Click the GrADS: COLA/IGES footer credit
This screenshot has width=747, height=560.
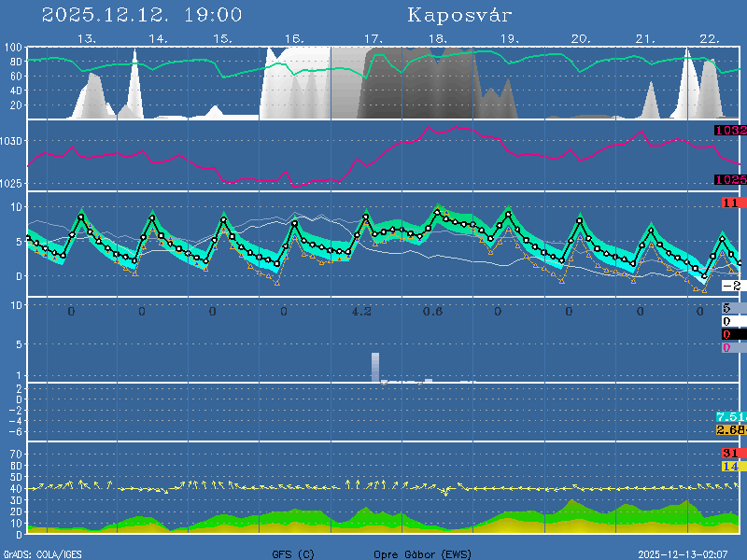coord(42,553)
